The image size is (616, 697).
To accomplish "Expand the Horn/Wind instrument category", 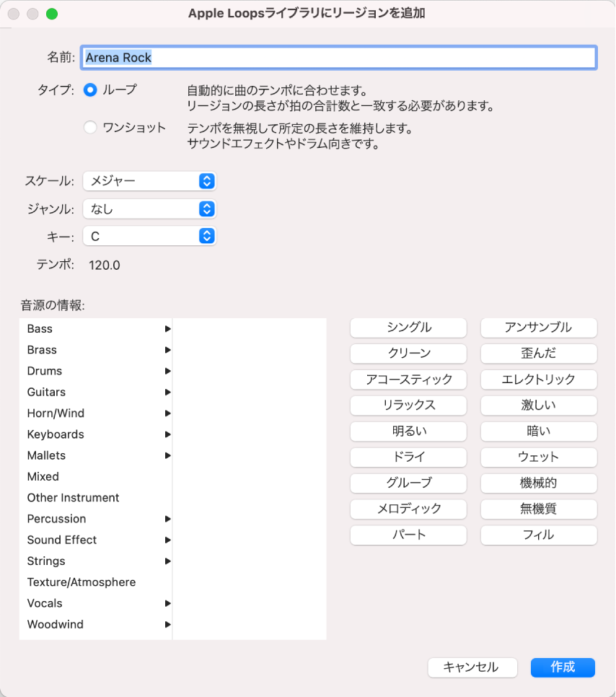I will click(x=95, y=413).
